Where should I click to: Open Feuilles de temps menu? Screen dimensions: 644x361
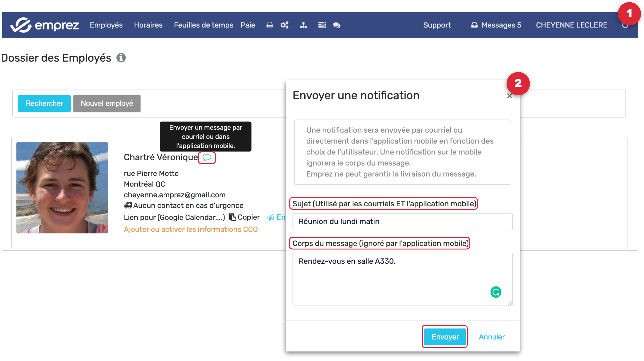(x=203, y=25)
